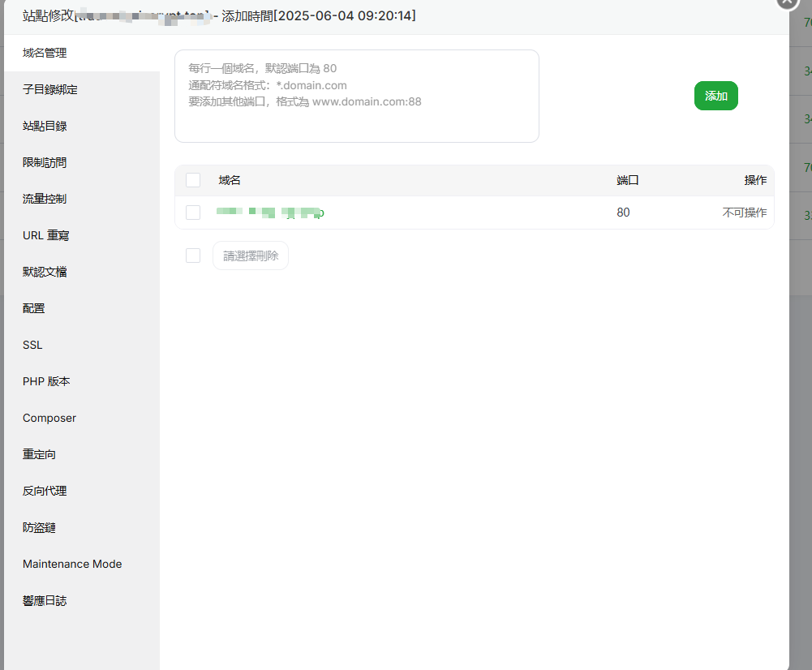This screenshot has width=812, height=670.
Task: Select the PHP 版本 tab
Action: [x=46, y=381]
